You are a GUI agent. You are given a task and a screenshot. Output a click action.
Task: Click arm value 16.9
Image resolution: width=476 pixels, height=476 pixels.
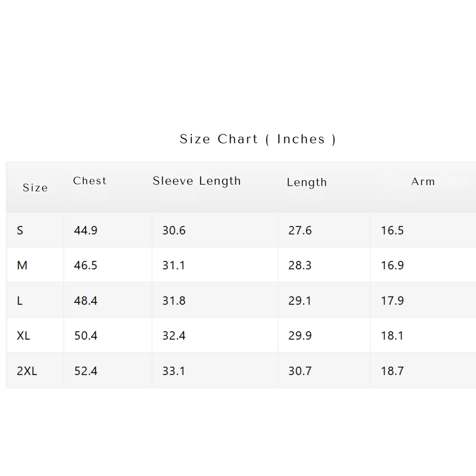pos(392,265)
